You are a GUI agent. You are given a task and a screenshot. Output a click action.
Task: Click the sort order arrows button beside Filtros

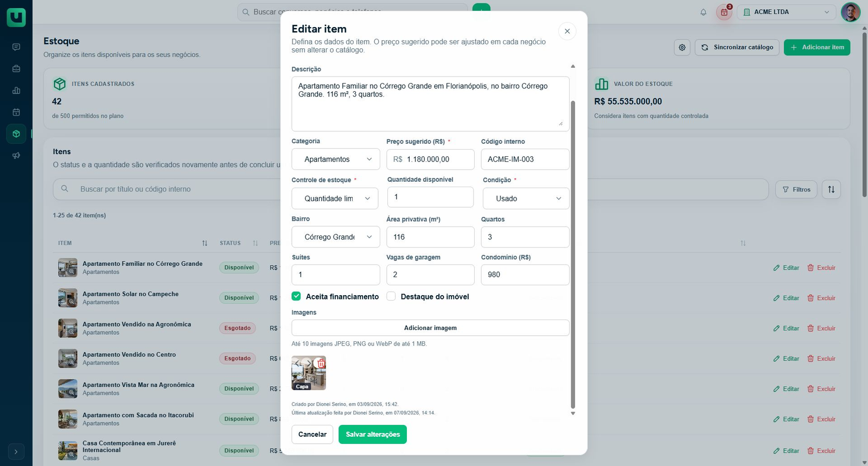[x=831, y=189]
